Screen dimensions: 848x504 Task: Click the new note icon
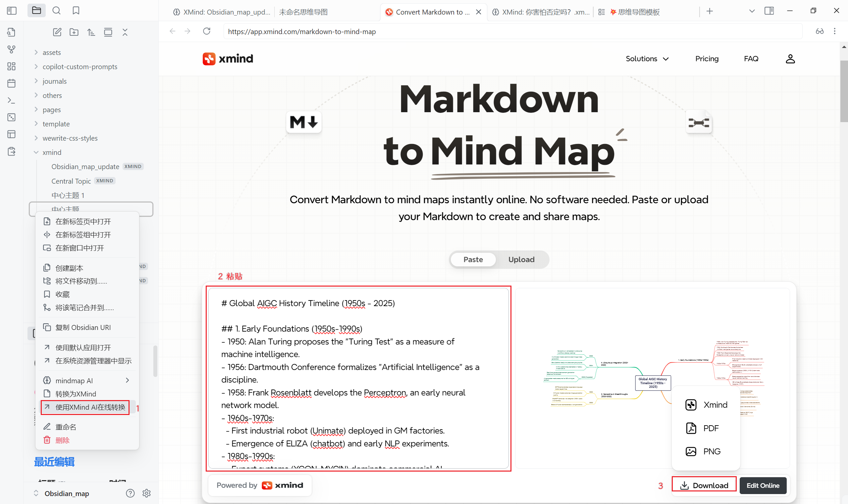57,32
